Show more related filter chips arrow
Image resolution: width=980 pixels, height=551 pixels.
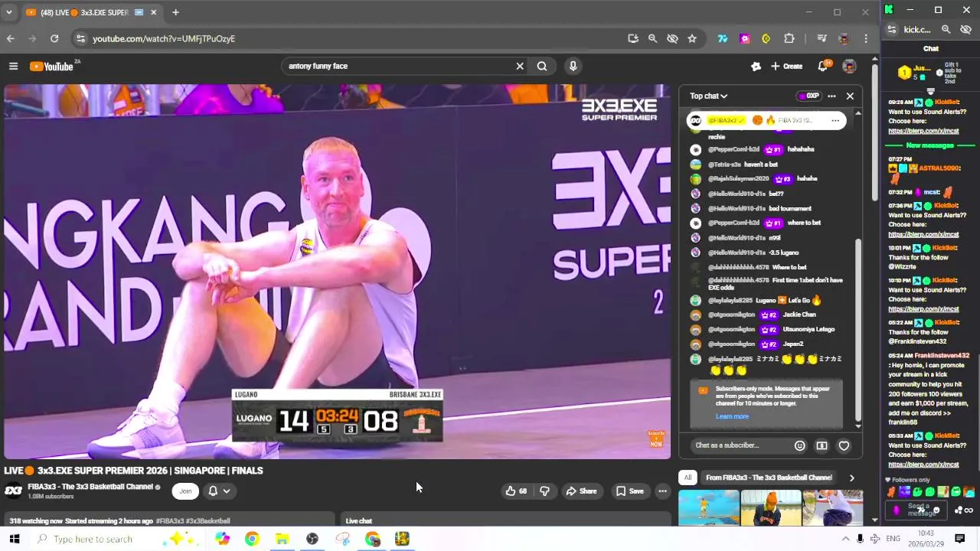[851, 478]
